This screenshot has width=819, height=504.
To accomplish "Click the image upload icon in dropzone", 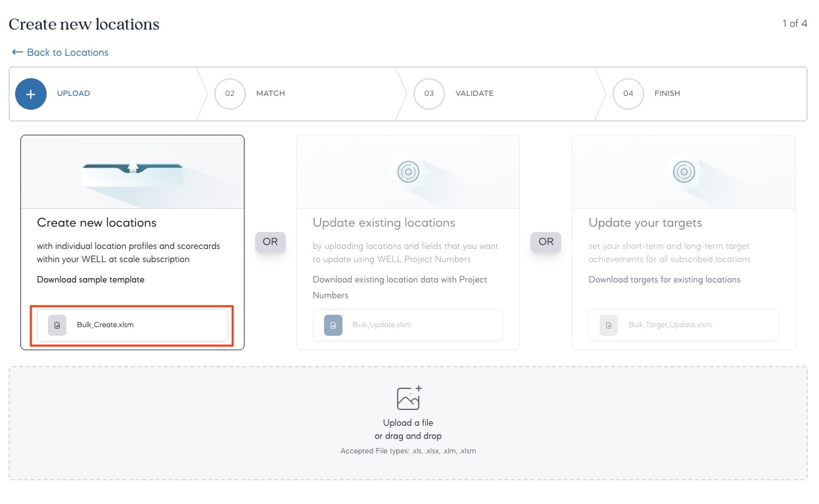I will click(408, 398).
